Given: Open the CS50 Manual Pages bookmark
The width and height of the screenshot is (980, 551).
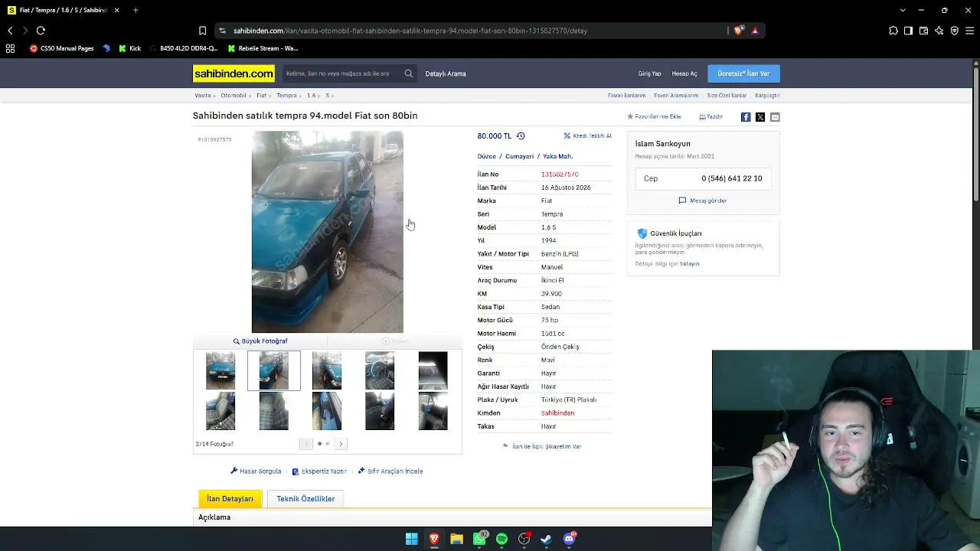Looking at the screenshot, I should coord(61,48).
